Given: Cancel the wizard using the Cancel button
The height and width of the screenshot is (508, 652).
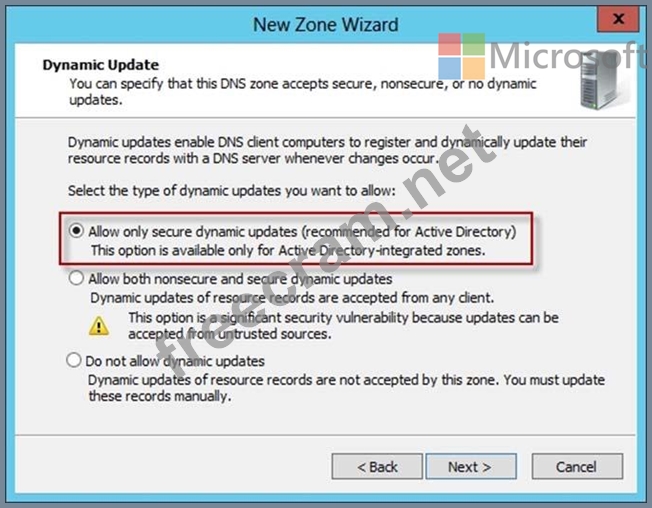Looking at the screenshot, I should [577, 466].
